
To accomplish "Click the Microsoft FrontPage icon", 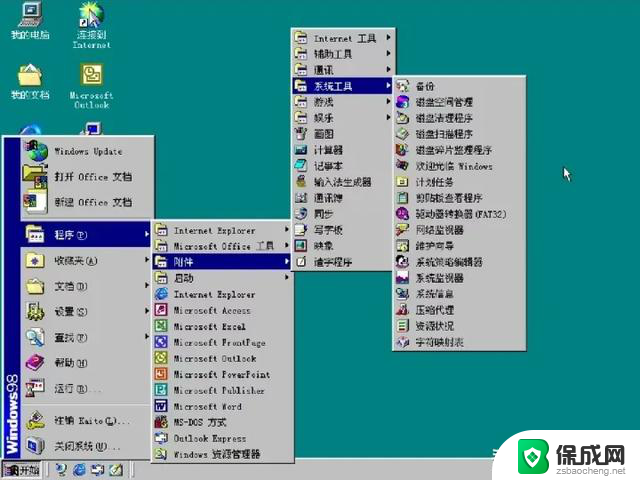I will tap(161, 342).
